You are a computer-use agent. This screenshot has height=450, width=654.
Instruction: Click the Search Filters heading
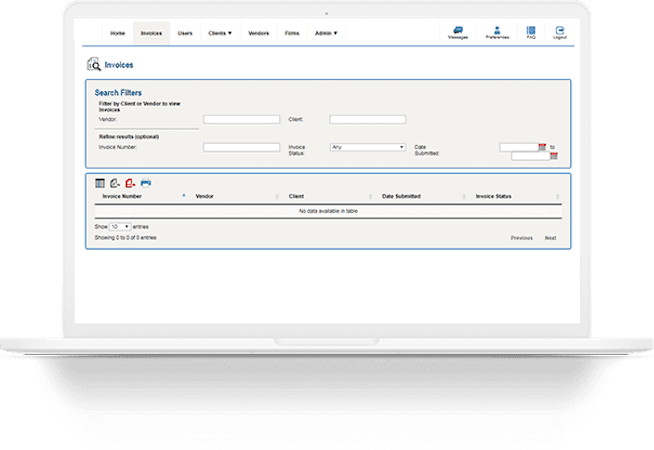(x=118, y=93)
